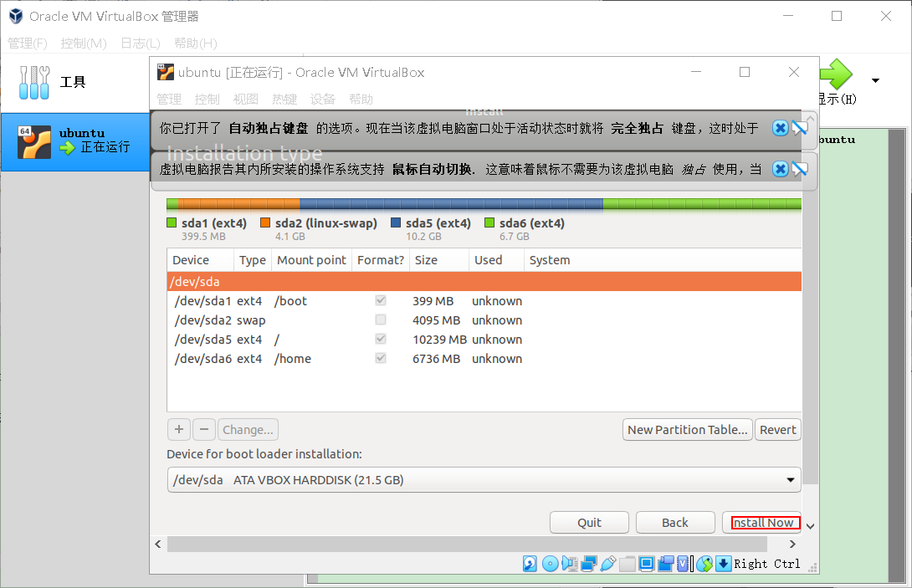Click the Install Now button
Image resolution: width=912 pixels, height=588 pixels.
762,522
